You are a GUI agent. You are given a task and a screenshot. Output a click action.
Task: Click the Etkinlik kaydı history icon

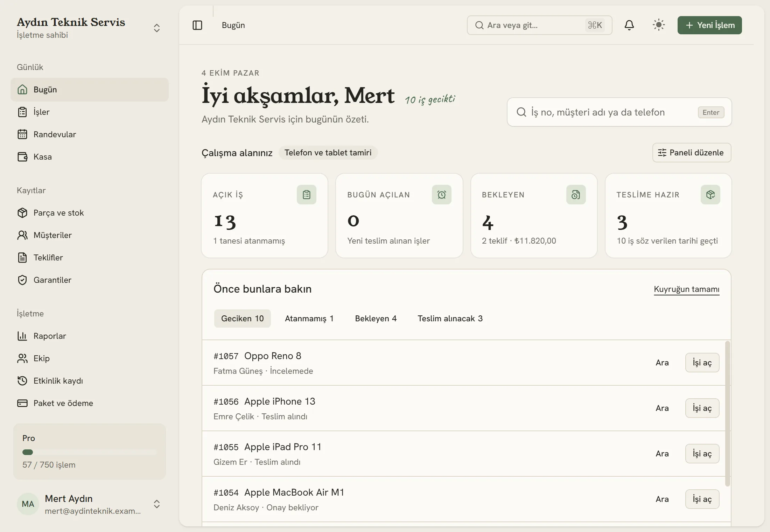[x=22, y=381]
